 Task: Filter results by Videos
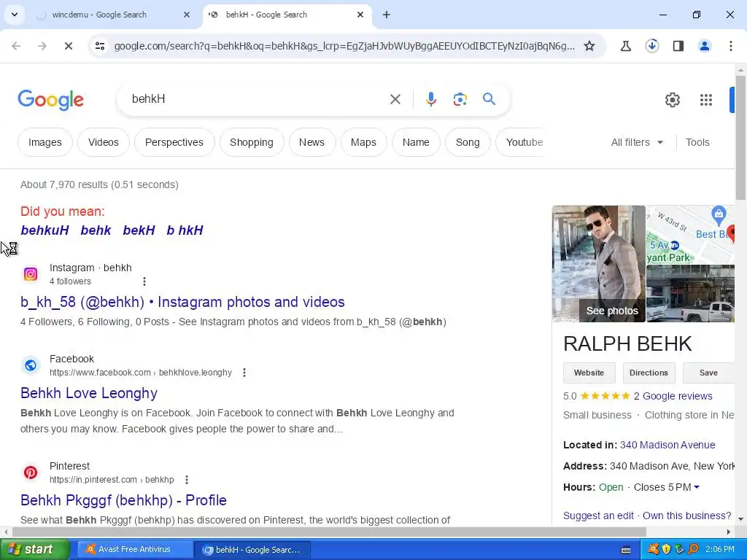click(104, 142)
